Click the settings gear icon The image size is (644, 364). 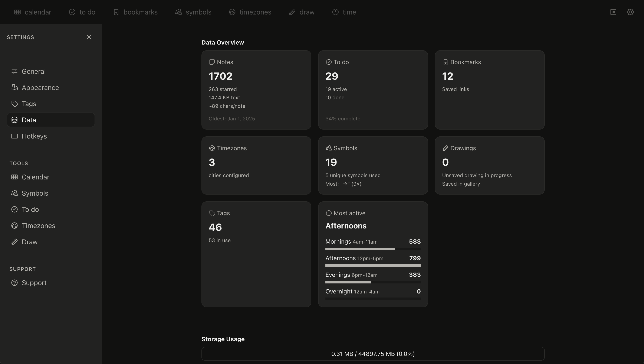click(630, 12)
